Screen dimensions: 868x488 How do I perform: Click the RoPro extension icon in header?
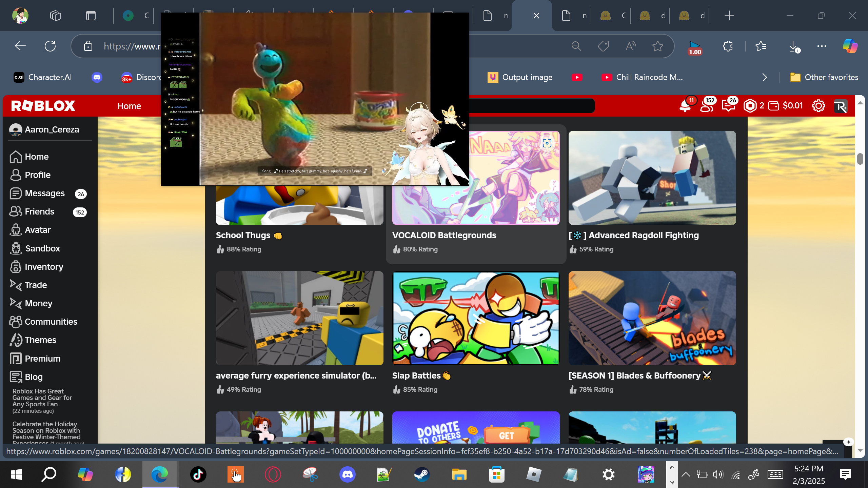pyautogui.click(x=841, y=106)
